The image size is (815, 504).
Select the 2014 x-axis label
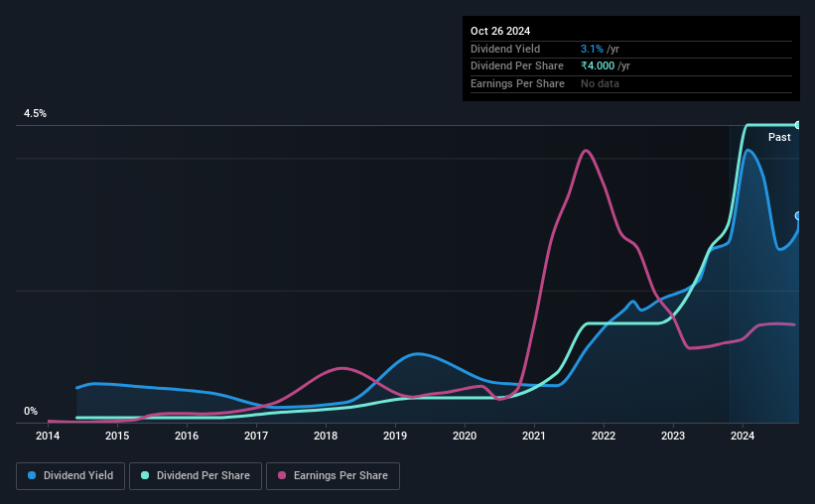(x=48, y=436)
